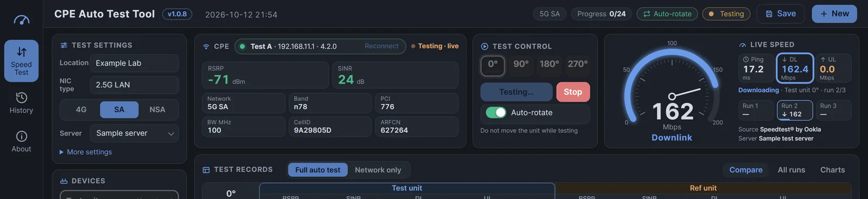Click the CellID 9A29805D cell
Viewport: 868px width, 199px height.
pyautogui.click(x=330, y=126)
